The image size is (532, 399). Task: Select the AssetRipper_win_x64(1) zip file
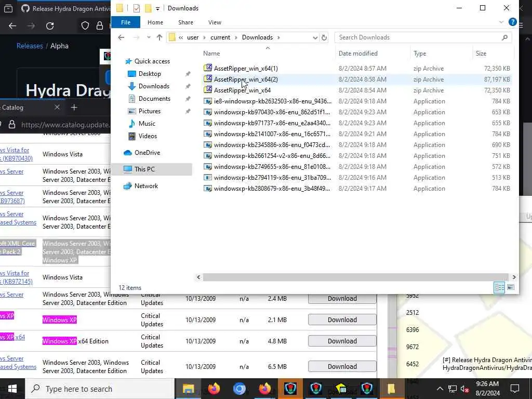click(x=246, y=69)
